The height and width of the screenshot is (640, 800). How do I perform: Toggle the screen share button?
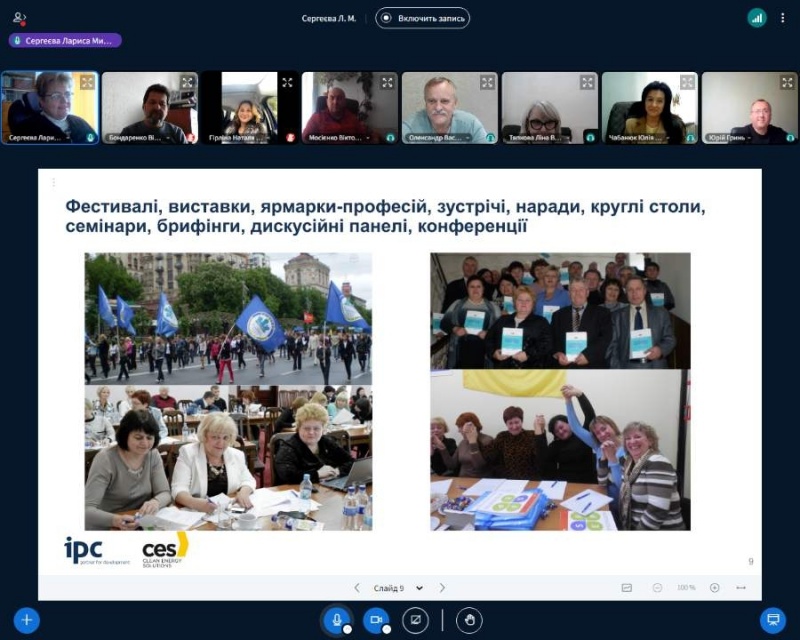[x=415, y=620]
